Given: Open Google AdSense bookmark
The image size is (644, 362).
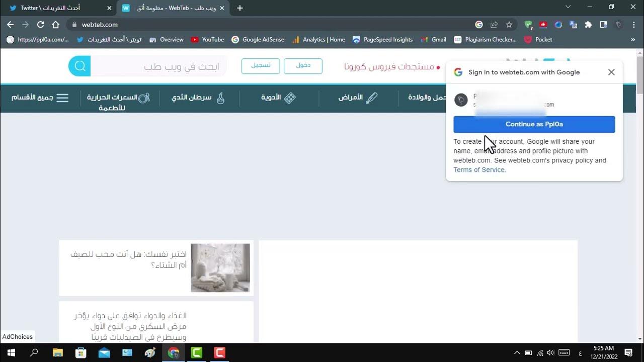Looking at the screenshot, I should 258,39.
